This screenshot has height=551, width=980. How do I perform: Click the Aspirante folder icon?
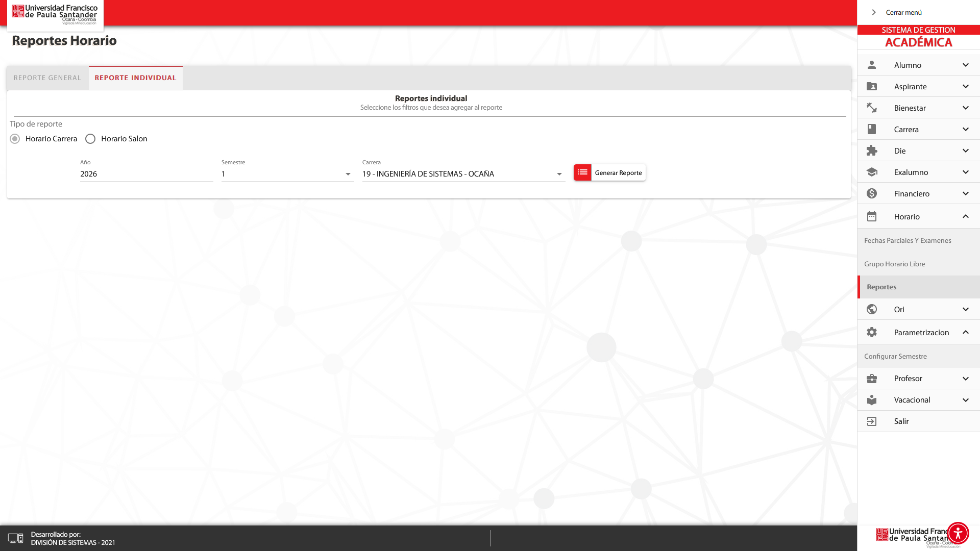click(x=872, y=86)
